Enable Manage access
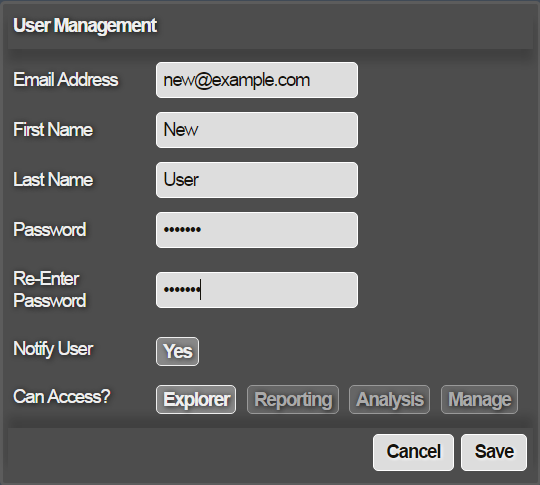 click(x=479, y=400)
